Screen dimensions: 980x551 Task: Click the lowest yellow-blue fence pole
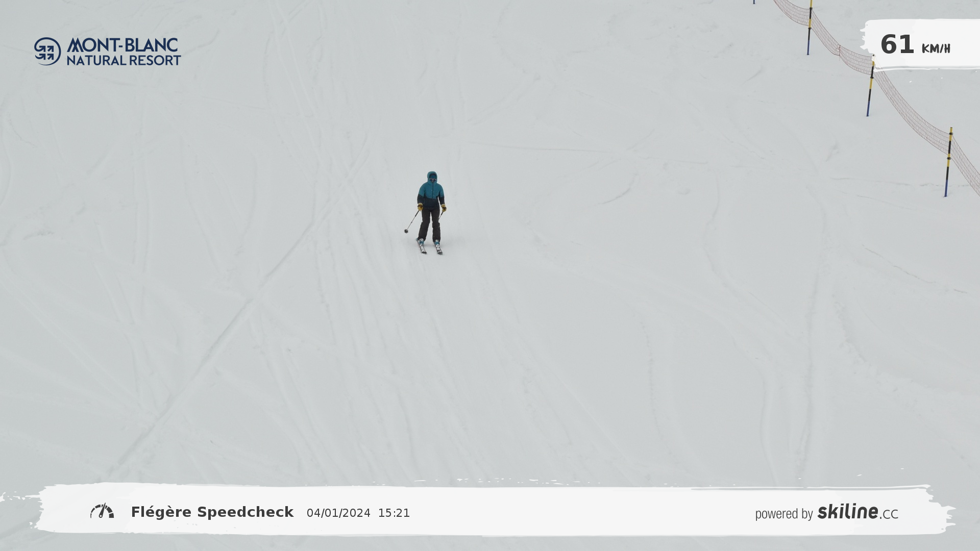[948, 162]
